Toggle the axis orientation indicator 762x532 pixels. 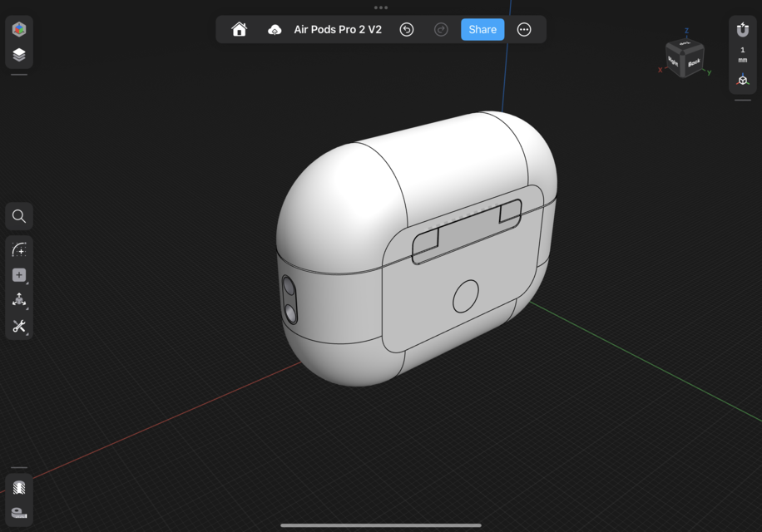pos(743,81)
